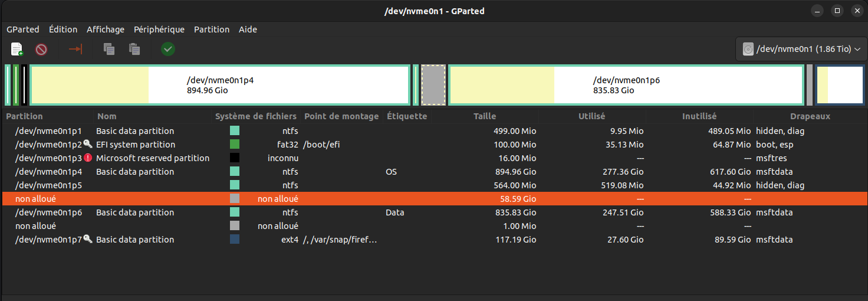Click the ext4 dark blue color swatch
Screen dimensions: 868x301
(235, 239)
